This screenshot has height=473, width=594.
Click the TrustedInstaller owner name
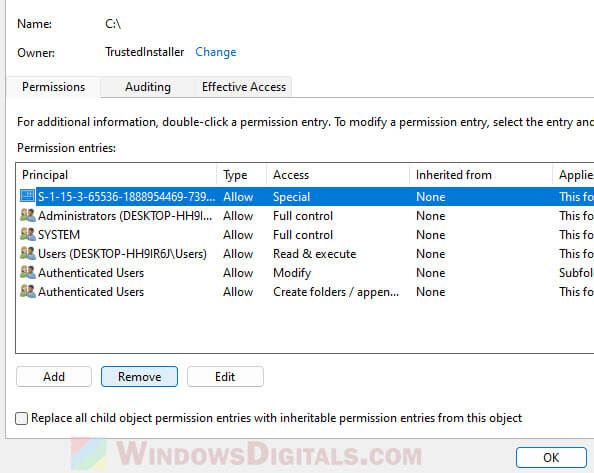point(144,52)
